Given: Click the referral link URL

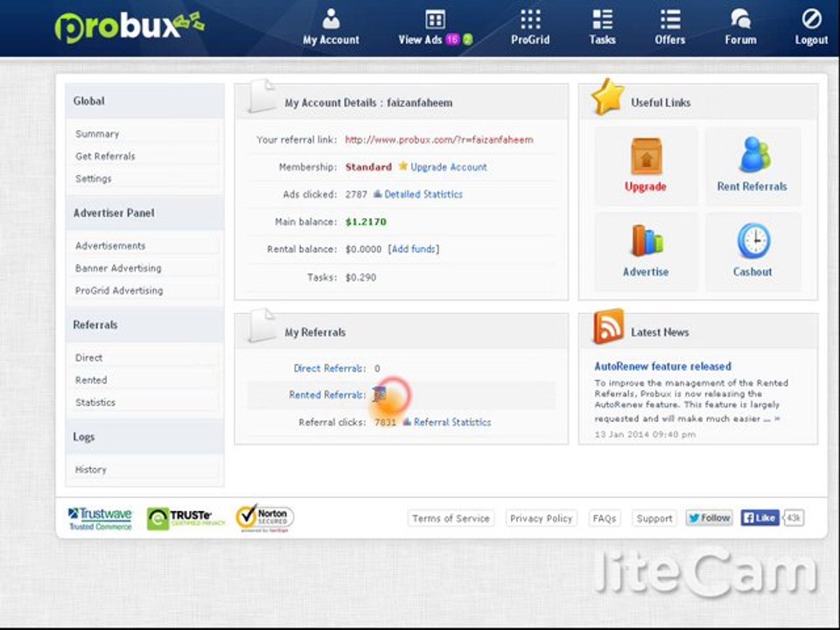Looking at the screenshot, I should [x=438, y=140].
